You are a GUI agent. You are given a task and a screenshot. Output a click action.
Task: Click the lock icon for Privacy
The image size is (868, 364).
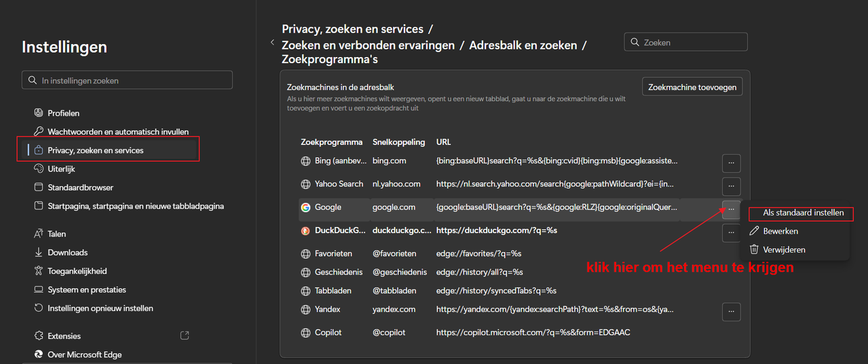click(39, 150)
